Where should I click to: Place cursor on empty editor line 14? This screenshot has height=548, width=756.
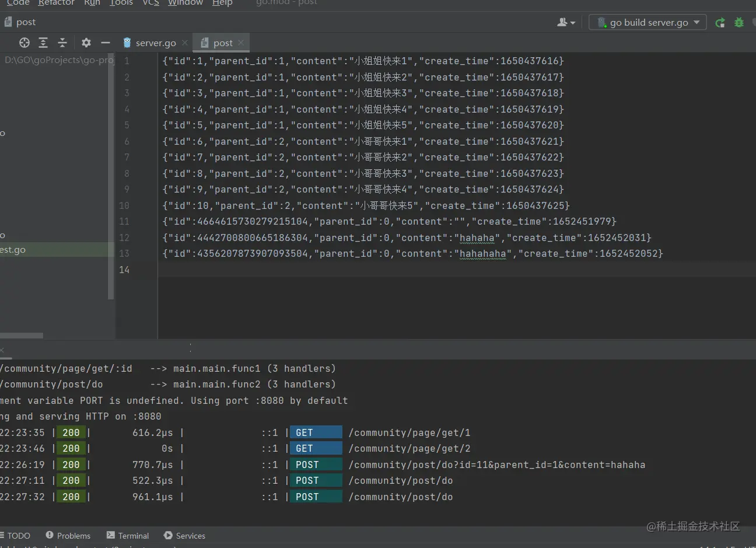pyautogui.click(x=457, y=270)
